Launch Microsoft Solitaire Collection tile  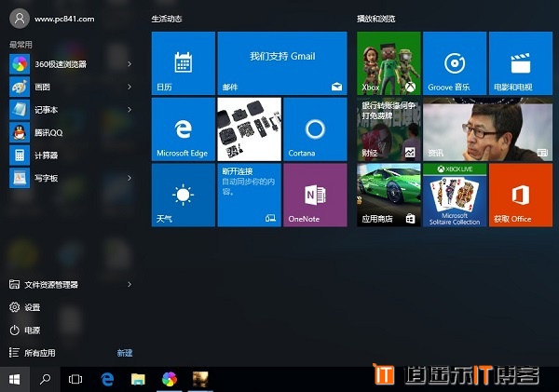[x=455, y=195]
